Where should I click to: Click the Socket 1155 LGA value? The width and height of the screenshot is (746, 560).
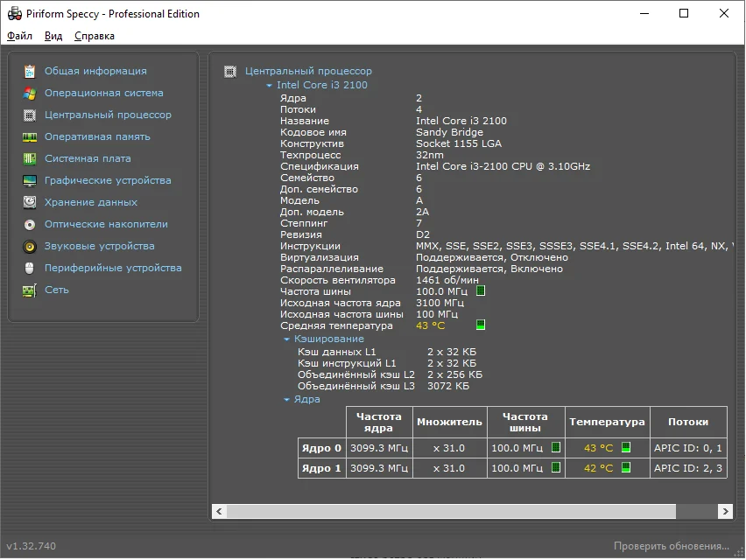[x=459, y=143]
